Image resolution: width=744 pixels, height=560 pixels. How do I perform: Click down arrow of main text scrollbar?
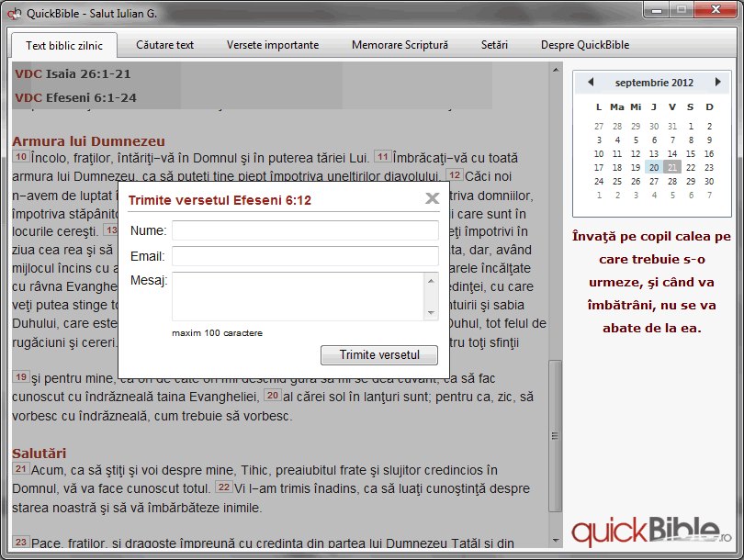[x=555, y=541]
